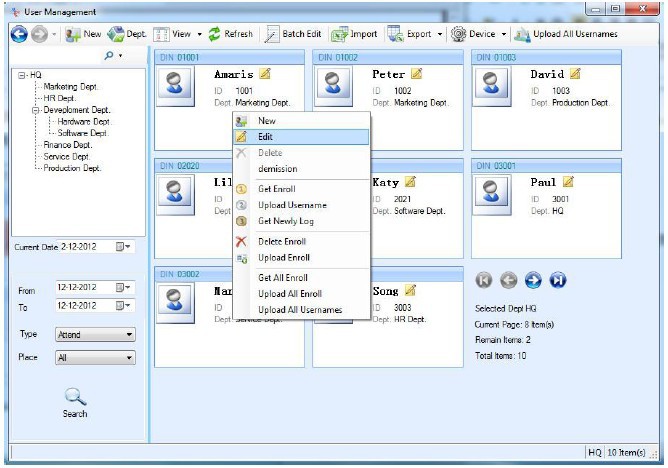The height and width of the screenshot is (468, 668).
Task: Click the edit pencil icon next to Paul
Action: (x=568, y=182)
